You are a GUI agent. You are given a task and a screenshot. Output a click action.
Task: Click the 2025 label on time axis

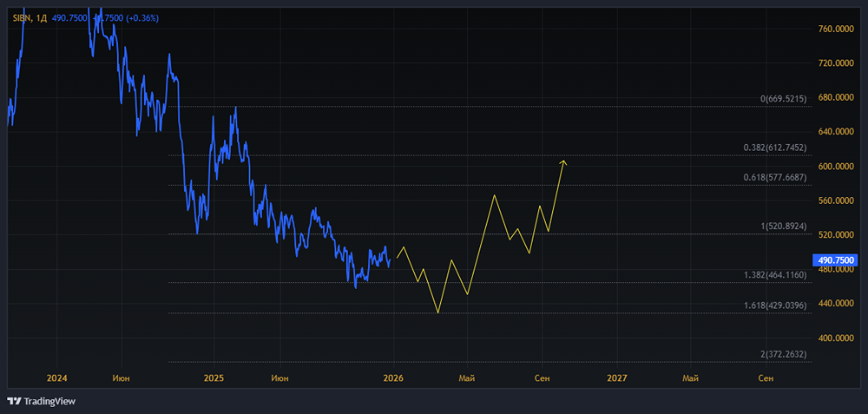(x=214, y=378)
